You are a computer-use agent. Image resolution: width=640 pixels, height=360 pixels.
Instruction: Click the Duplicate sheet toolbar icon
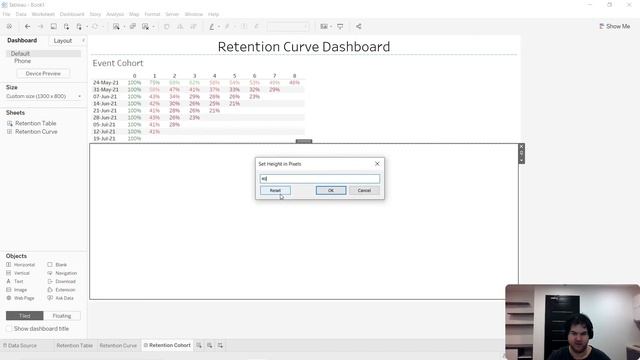coord(133,27)
